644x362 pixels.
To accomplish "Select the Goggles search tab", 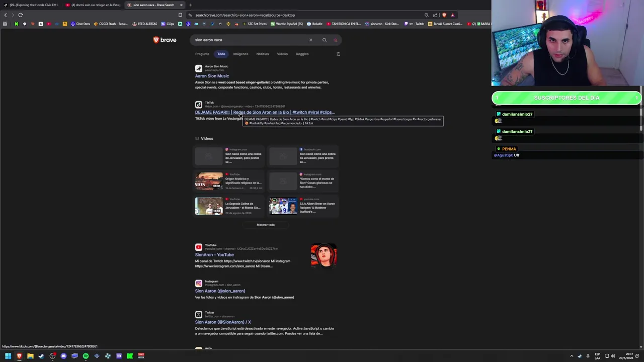I will (302, 54).
